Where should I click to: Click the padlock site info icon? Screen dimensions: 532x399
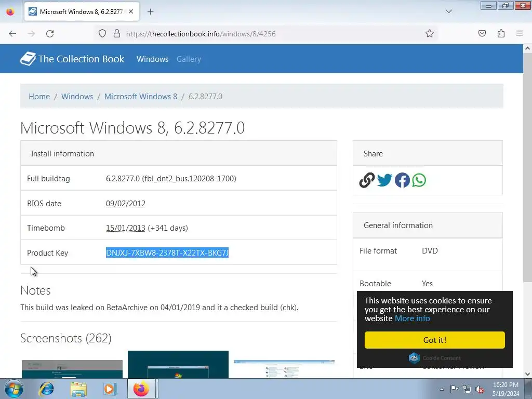click(117, 34)
